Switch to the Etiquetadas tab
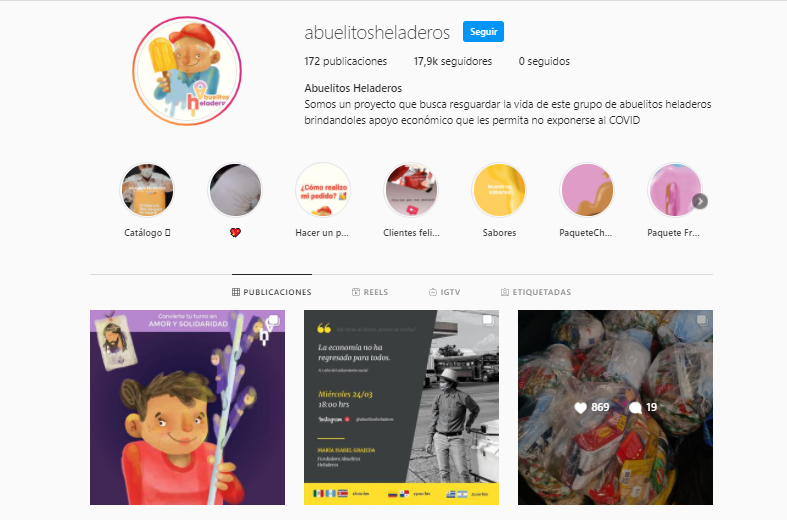The height and width of the screenshot is (520, 787). 536,292
